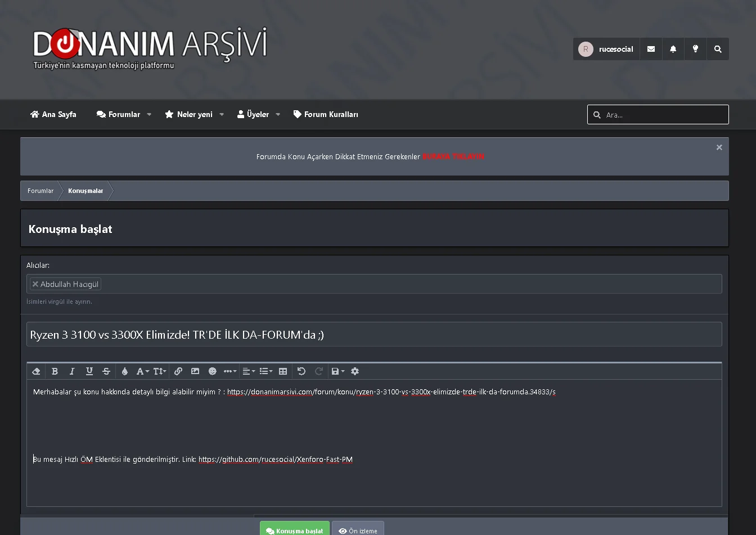The width and height of the screenshot is (756, 535).
Task: Insert a link using the chain icon
Action: point(178,371)
